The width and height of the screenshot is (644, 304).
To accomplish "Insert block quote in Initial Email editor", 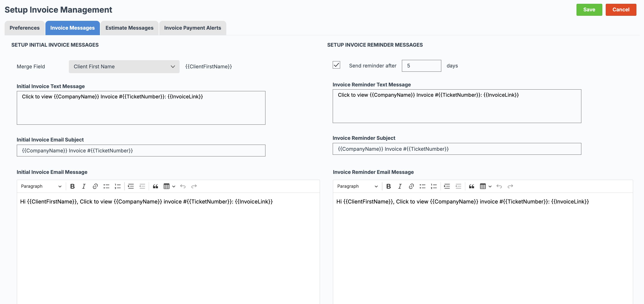I will point(155,186).
